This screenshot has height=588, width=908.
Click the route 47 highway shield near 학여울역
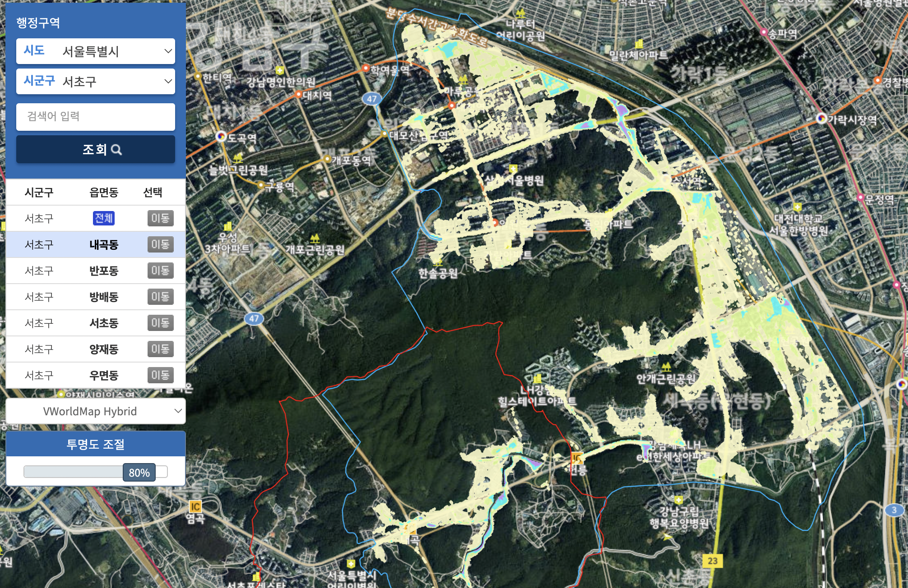coord(371,99)
